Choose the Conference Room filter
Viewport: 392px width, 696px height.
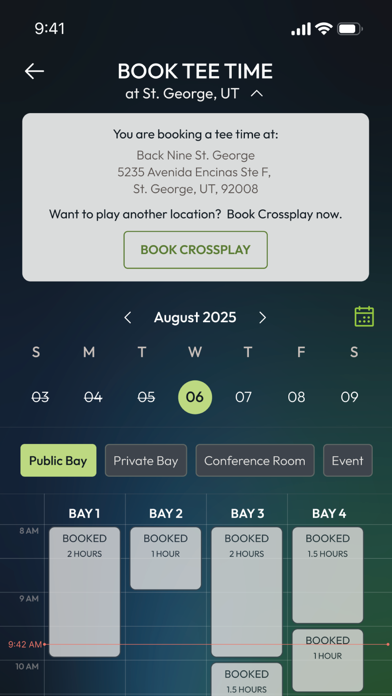click(255, 460)
